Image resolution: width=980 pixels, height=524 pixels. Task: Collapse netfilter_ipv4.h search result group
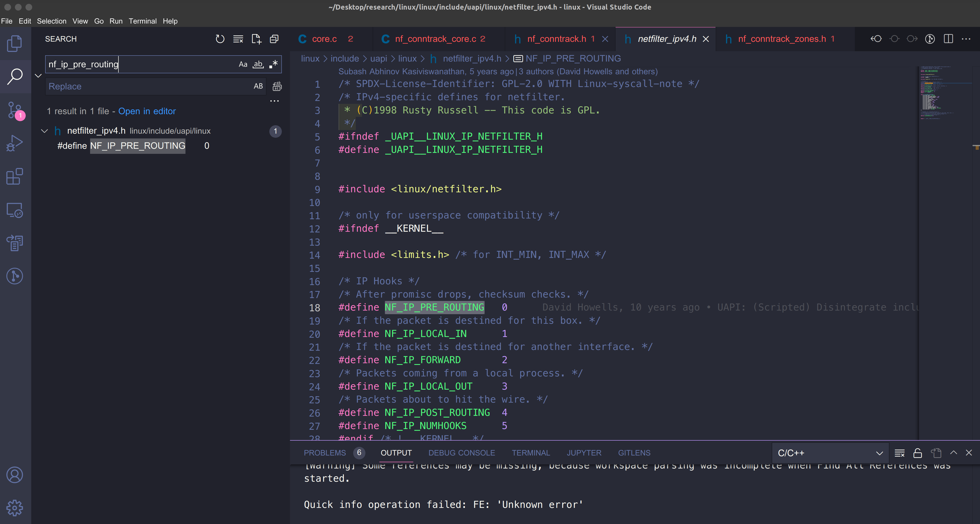pos(44,131)
